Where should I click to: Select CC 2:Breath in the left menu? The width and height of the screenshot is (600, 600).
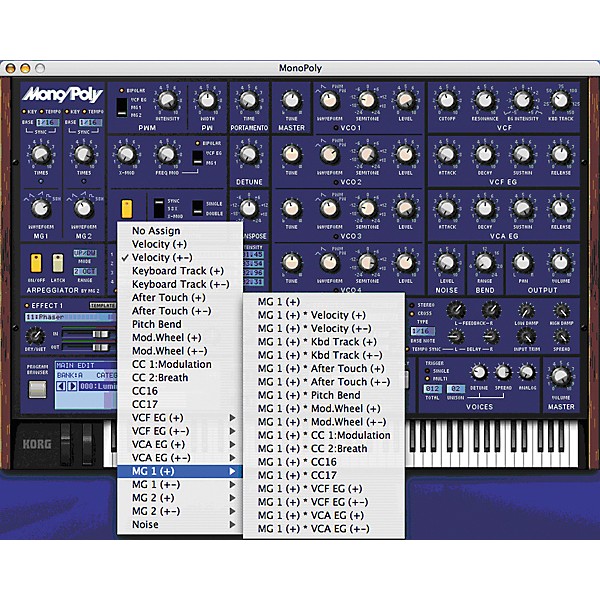pos(180,378)
